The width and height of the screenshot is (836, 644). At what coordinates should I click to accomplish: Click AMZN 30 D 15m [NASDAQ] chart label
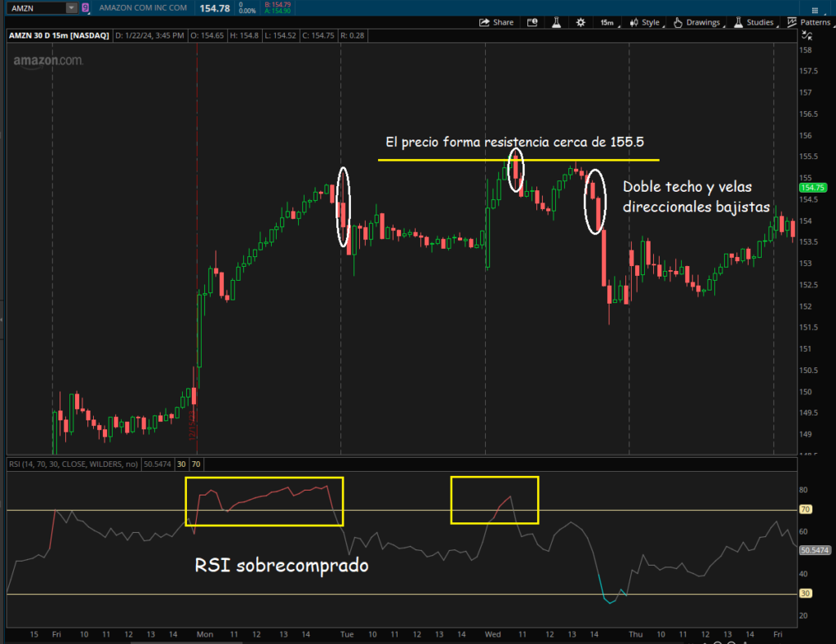coord(59,36)
